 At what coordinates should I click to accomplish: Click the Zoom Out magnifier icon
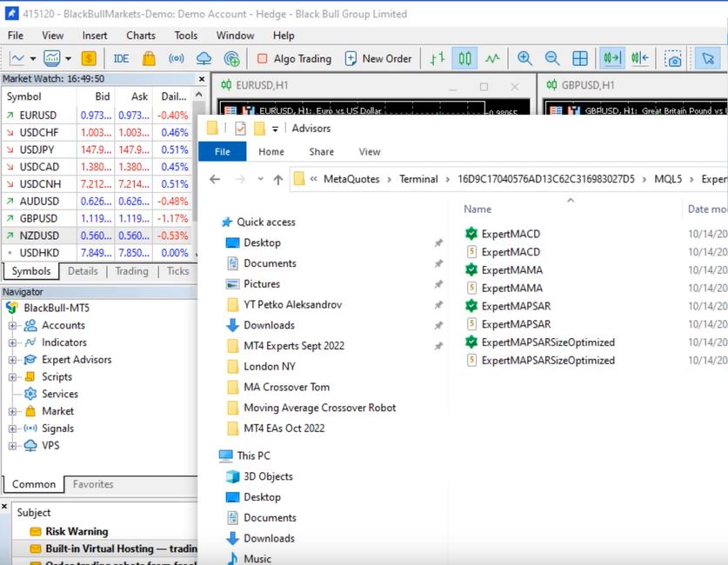point(552,58)
